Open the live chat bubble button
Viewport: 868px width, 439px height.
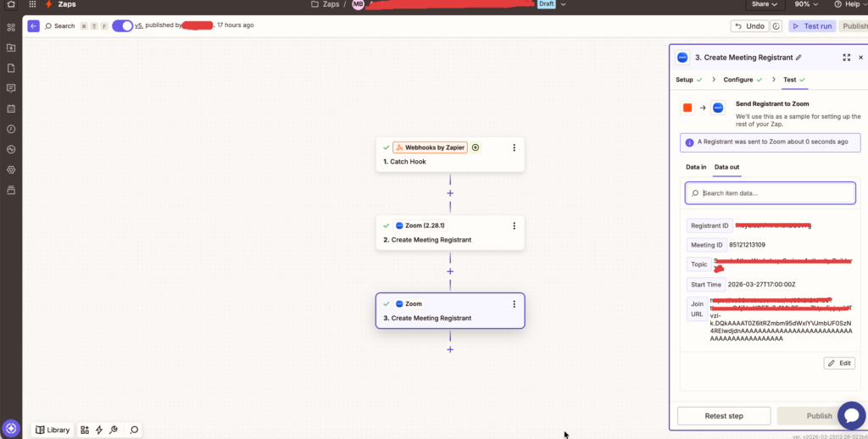[851, 416]
